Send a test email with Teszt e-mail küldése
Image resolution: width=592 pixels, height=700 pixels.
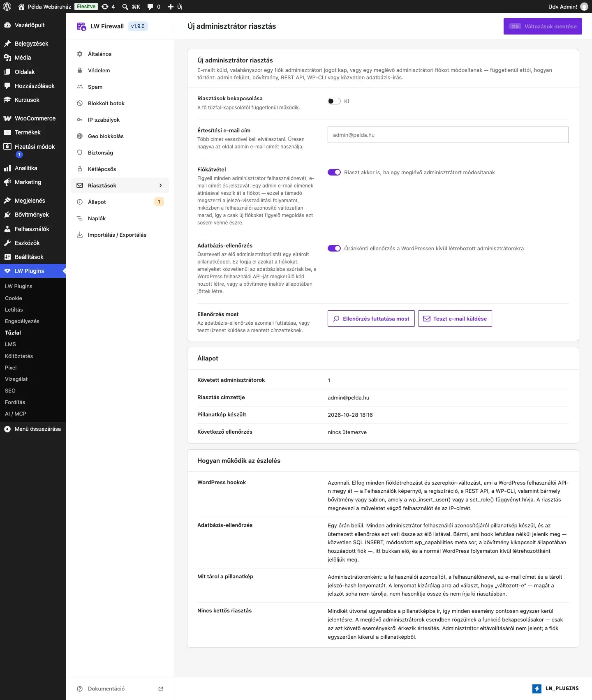455,319
